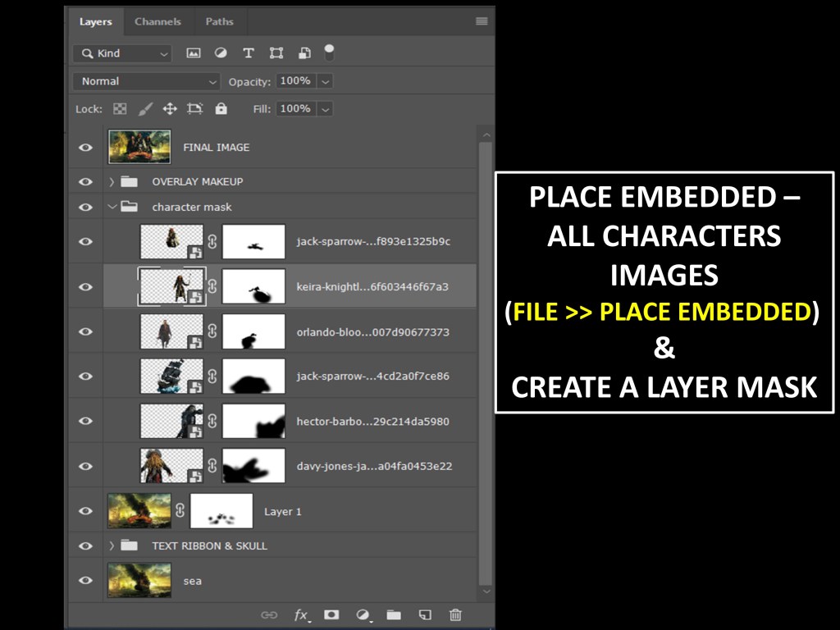Click the lock transparent pixels icon
Viewport: 840px width, 630px height.
[120, 108]
